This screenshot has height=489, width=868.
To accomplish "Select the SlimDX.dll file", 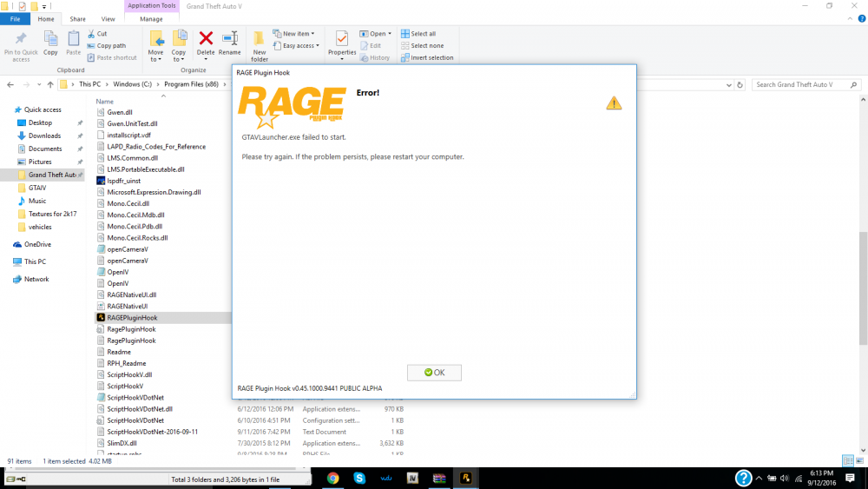I will [122, 443].
